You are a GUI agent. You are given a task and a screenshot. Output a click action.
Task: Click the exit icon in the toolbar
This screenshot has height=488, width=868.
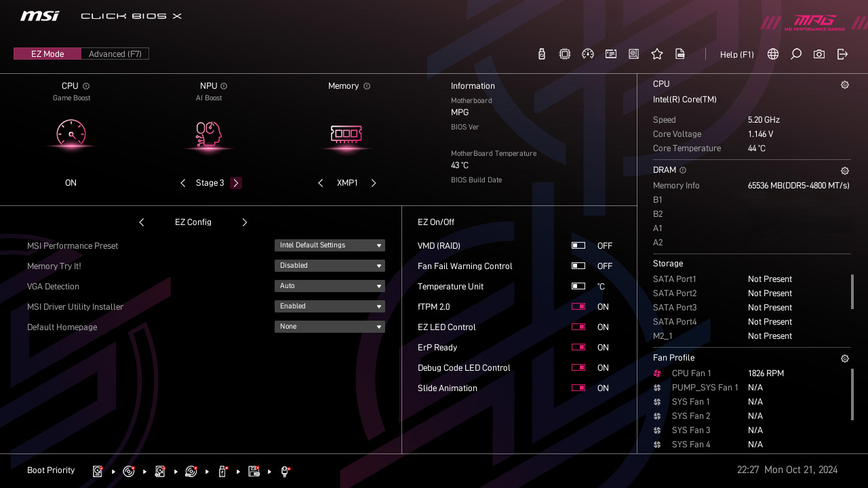[842, 54]
